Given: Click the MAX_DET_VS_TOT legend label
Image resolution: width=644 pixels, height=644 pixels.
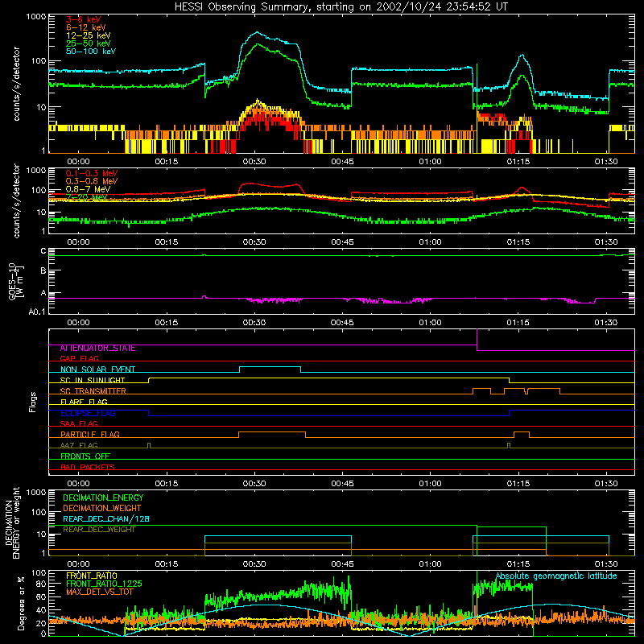Looking at the screenshot, I should coord(99,592).
